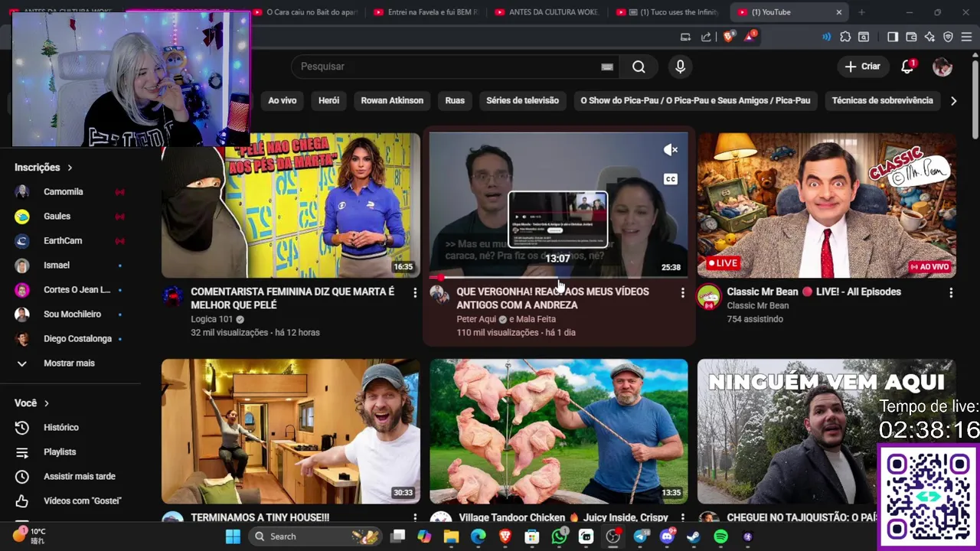
Task: Select Séries de televisão filter chip
Action: click(x=522, y=100)
